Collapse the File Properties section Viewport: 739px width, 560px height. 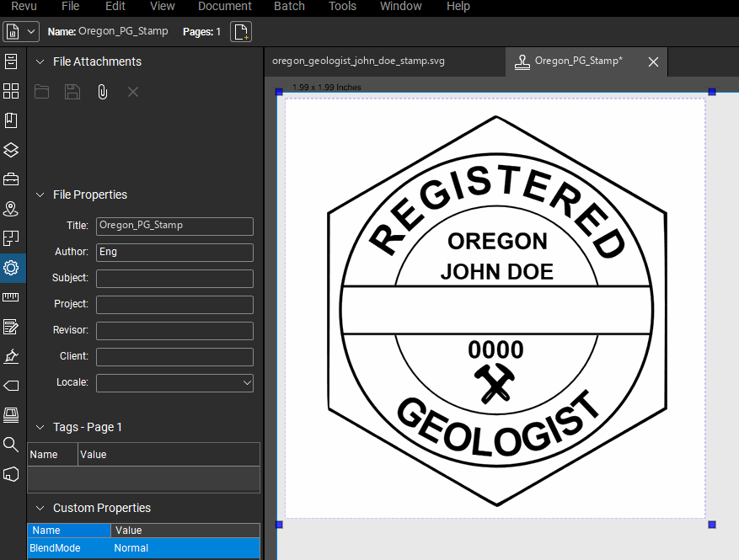tap(40, 195)
